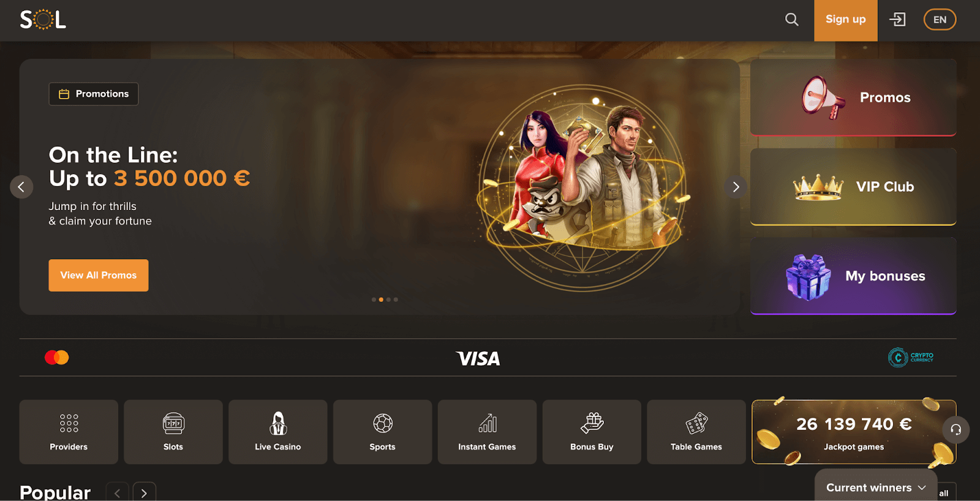Open Table Games category

(x=696, y=432)
